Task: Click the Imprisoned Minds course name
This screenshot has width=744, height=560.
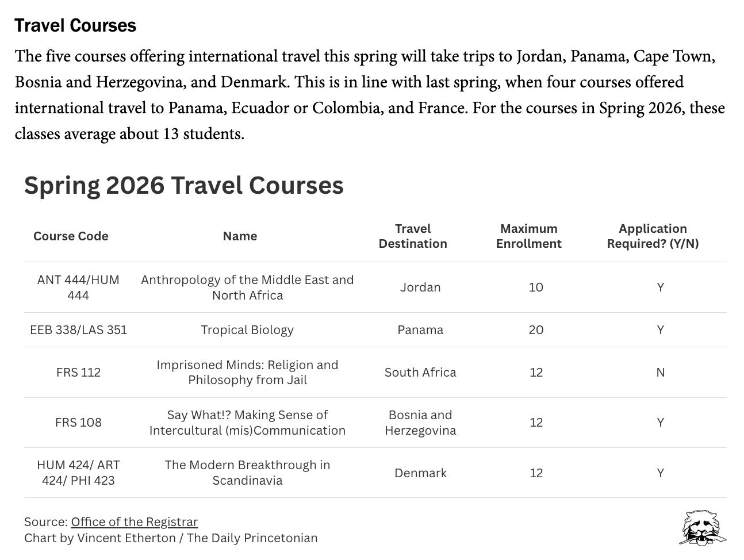Action: click(247, 372)
